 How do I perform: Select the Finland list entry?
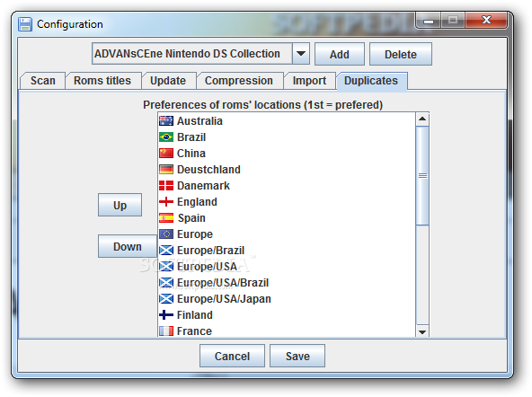pyautogui.click(x=287, y=315)
